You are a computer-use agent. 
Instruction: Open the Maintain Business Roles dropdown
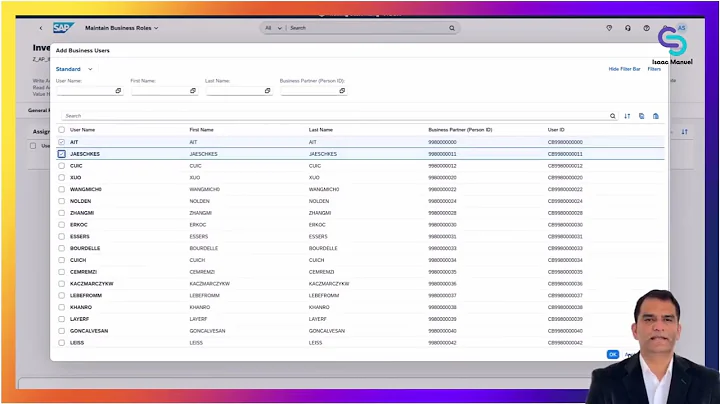pyautogui.click(x=122, y=28)
